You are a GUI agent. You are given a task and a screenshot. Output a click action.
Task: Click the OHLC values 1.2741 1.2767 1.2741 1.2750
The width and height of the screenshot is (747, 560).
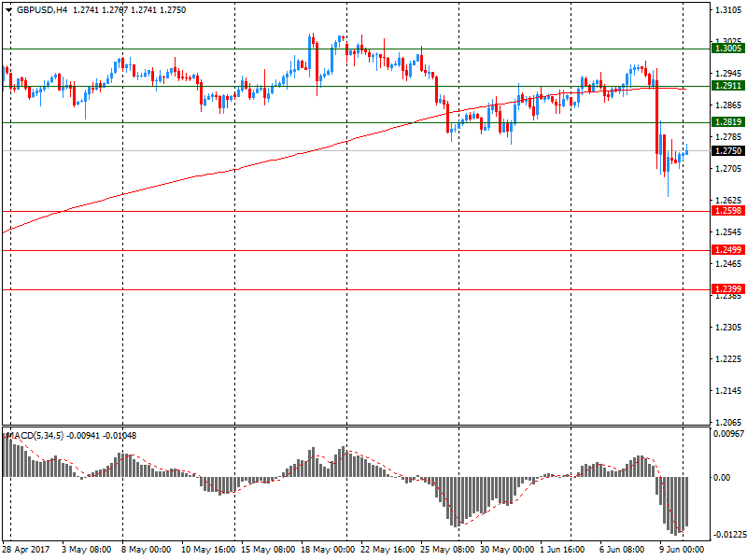[x=129, y=10]
